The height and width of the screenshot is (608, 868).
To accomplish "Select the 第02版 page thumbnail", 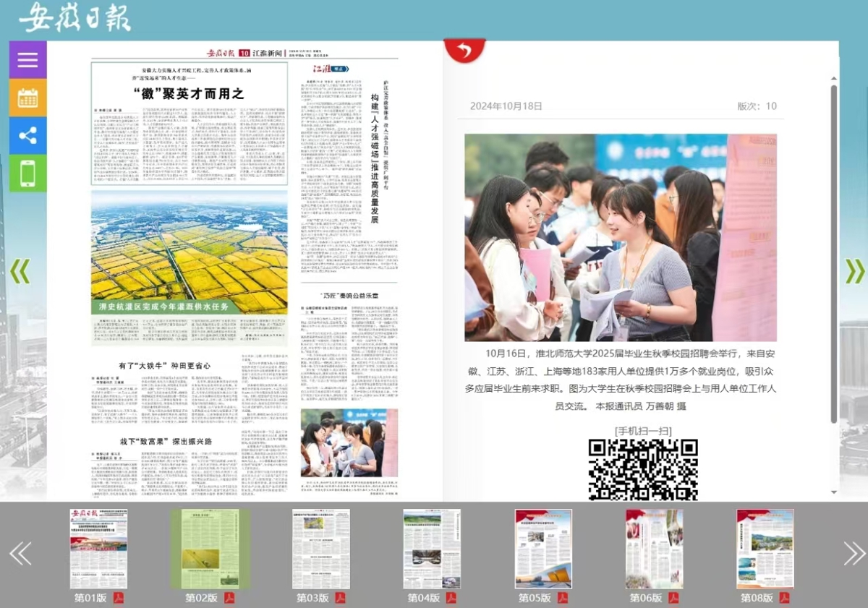I will 210,549.
